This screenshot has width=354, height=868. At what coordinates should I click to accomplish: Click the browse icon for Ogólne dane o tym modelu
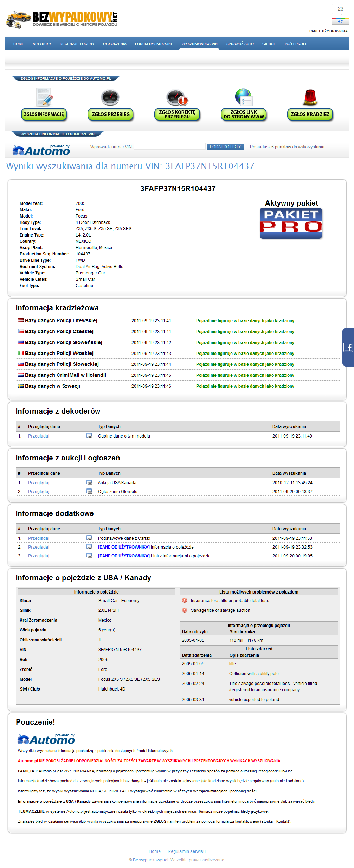coord(89,436)
